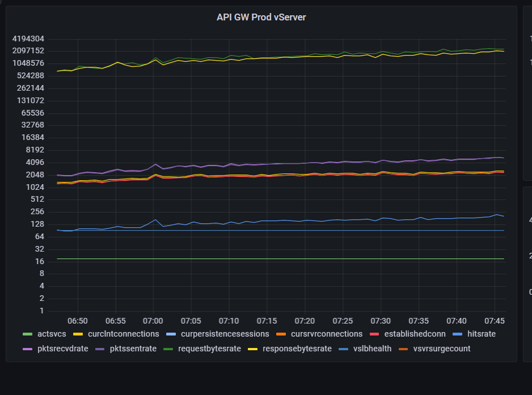This screenshot has width=532, height=395.
Task: Change color of vslbhealth swatch
Action: pyautogui.click(x=343, y=349)
